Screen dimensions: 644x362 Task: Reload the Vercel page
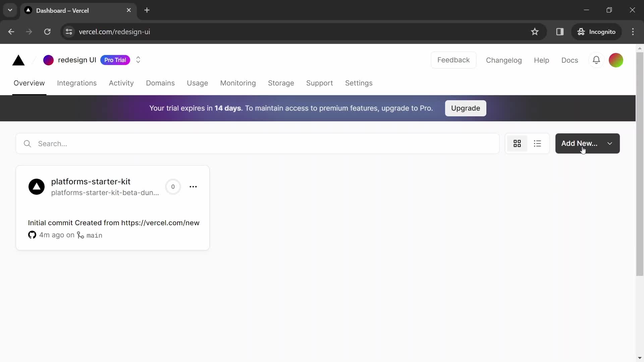pos(47,32)
